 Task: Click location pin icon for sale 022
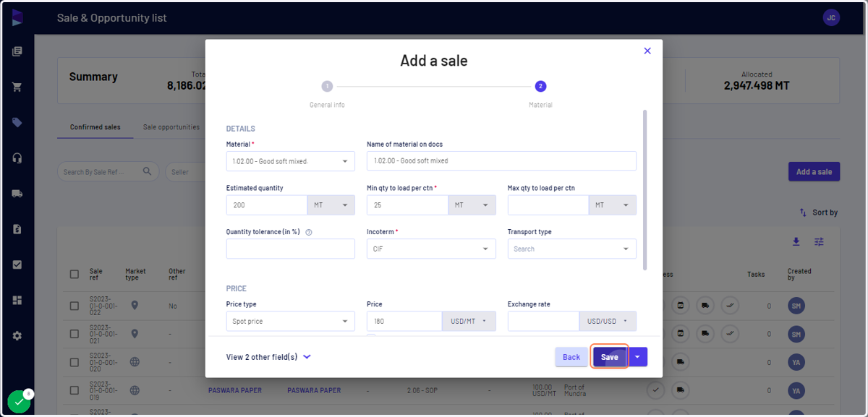click(134, 306)
